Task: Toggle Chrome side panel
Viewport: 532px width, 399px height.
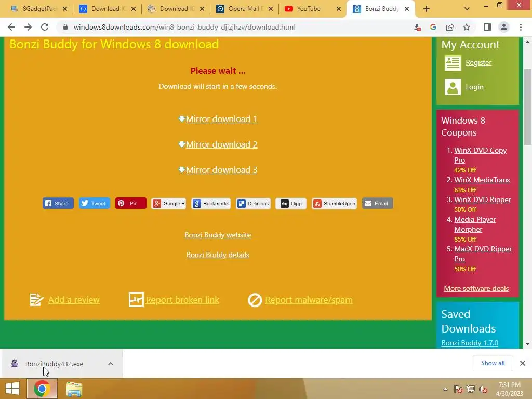Action: (x=487, y=27)
